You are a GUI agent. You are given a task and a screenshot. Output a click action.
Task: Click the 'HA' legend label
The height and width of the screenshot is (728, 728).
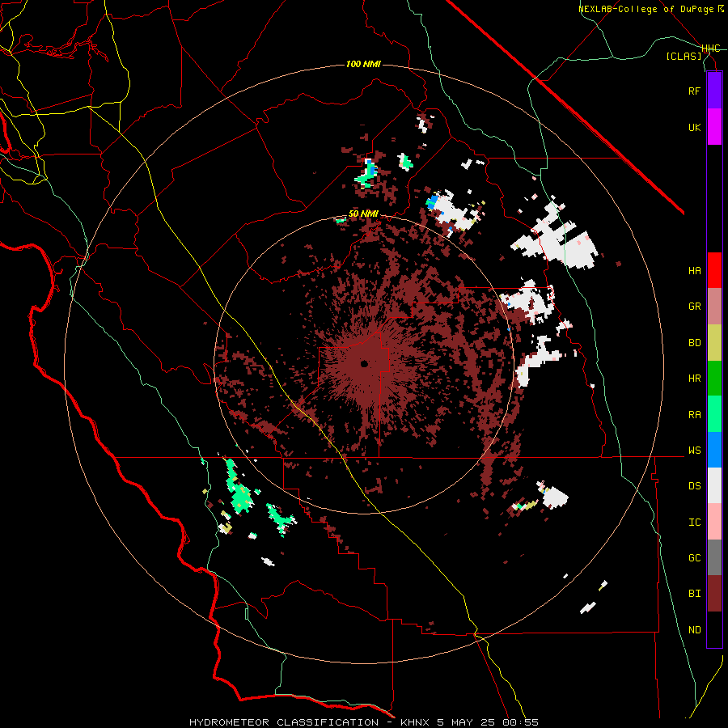click(694, 270)
